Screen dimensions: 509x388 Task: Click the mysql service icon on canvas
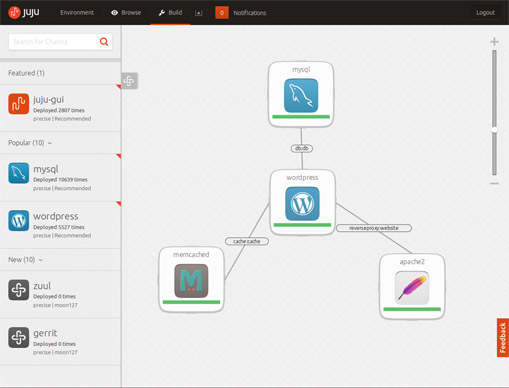(x=301, y=95)
